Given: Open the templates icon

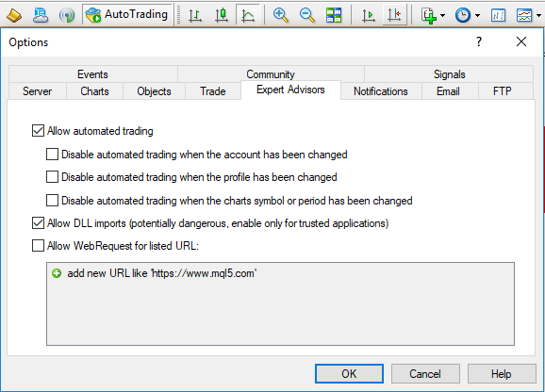Looking at the screenshot, I should [524, 15].
